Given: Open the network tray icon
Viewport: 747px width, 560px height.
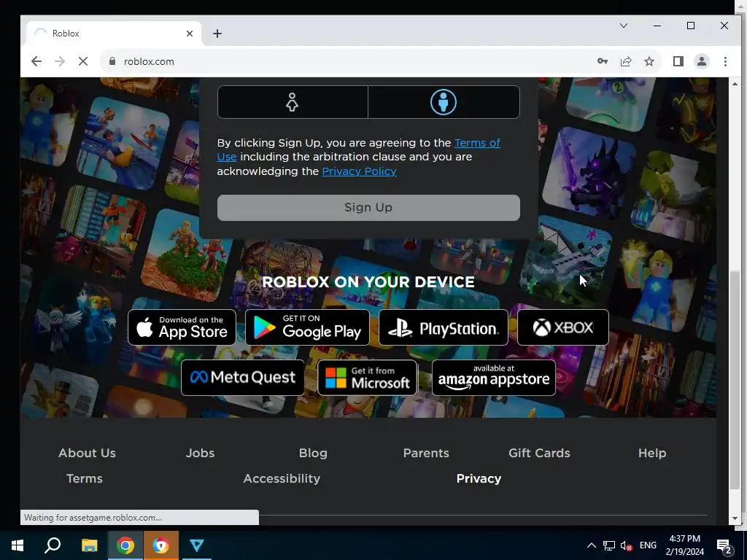Looking at the screenshot, I should [609, 545].
